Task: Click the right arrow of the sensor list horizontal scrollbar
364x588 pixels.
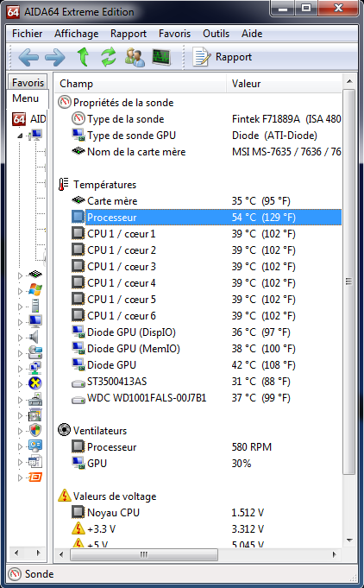Action: 334,554
